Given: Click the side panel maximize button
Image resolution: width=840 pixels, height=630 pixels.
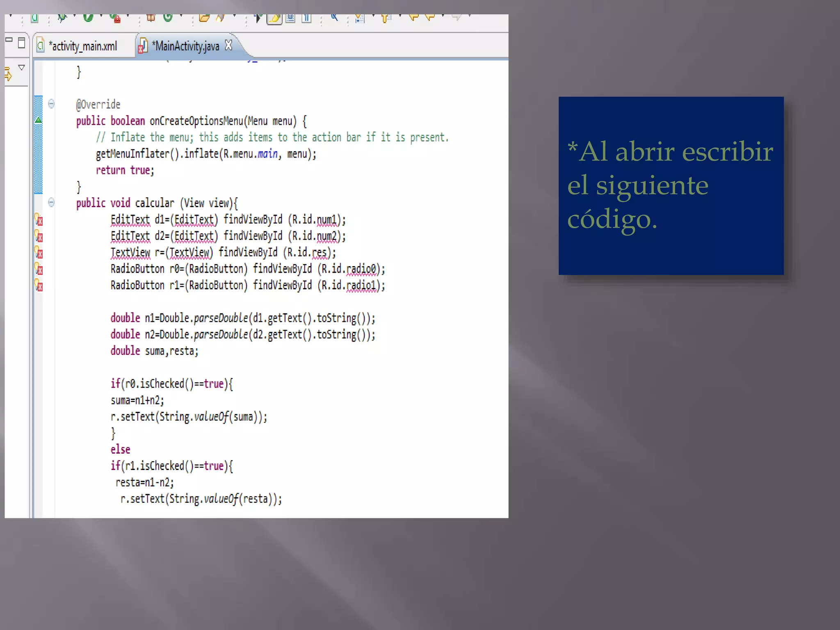Looking at the screenshot, I should 22,43.
